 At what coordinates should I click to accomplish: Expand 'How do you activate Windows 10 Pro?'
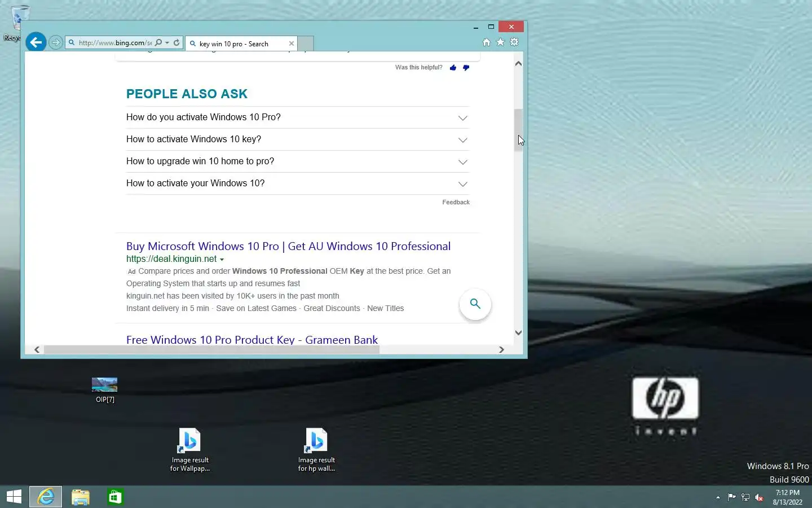click(x=298, y=117)
